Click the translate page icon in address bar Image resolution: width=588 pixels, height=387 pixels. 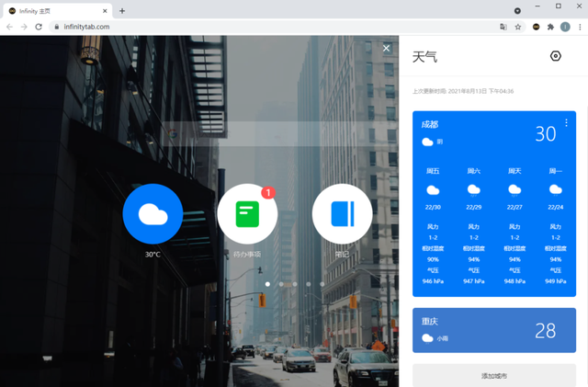[x=503, y=27]
